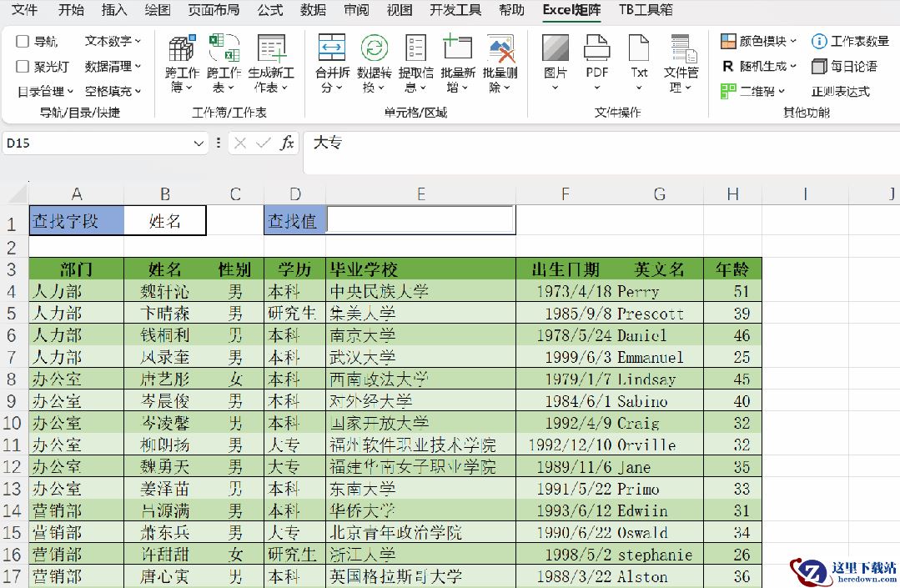Select cell with 中央民族大学
The height and width of the screenshot is (588, 900).
pos(420,291)
